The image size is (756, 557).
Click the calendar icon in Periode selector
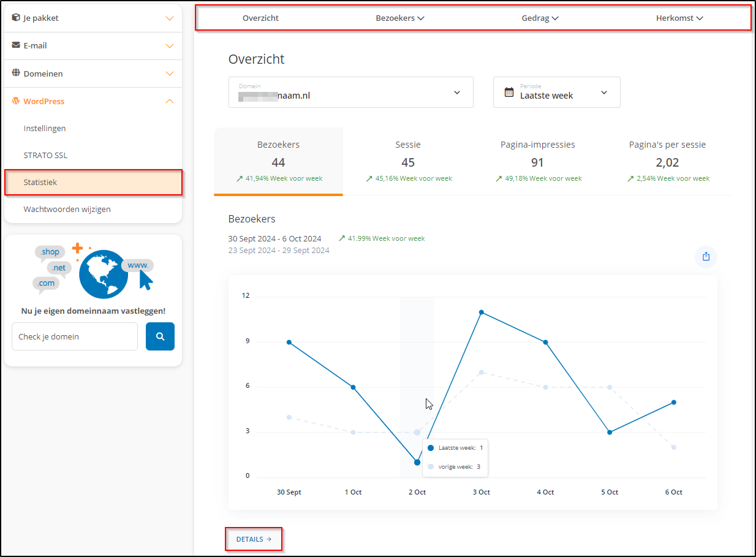click(508, 93)
